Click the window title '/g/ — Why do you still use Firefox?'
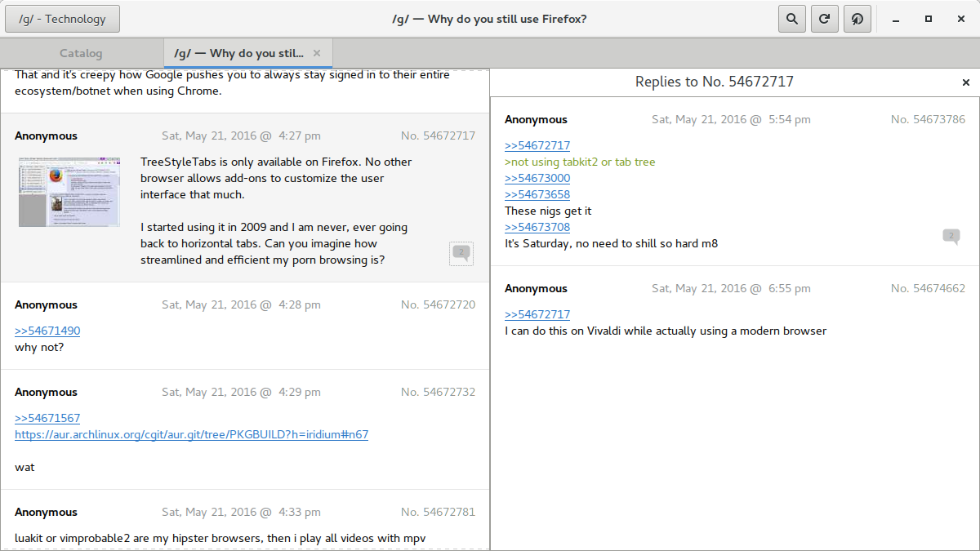The width and height of the screenshot is (980, 551). (x=489, y=19)
